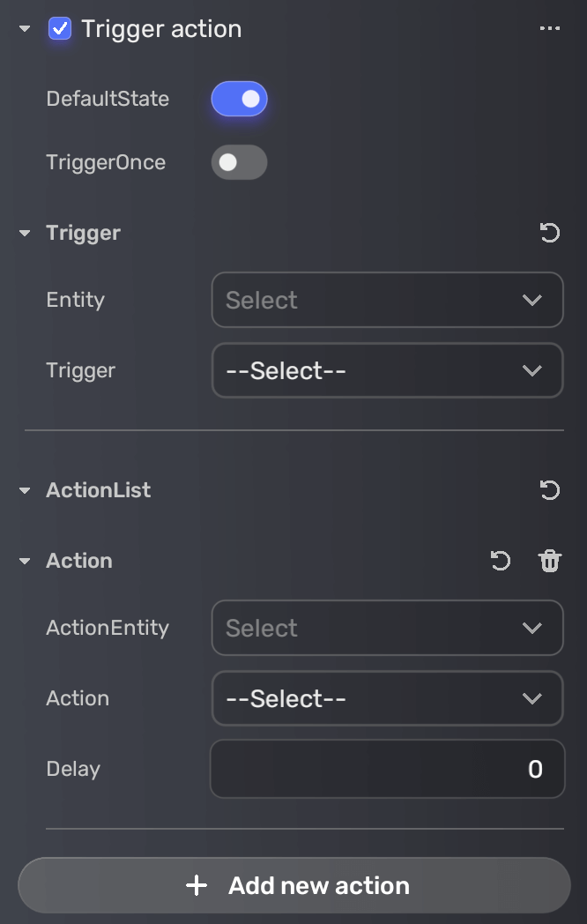Click the Delay value input field
This screenshot has width=587, height=924.
click(x=387, y=769)
